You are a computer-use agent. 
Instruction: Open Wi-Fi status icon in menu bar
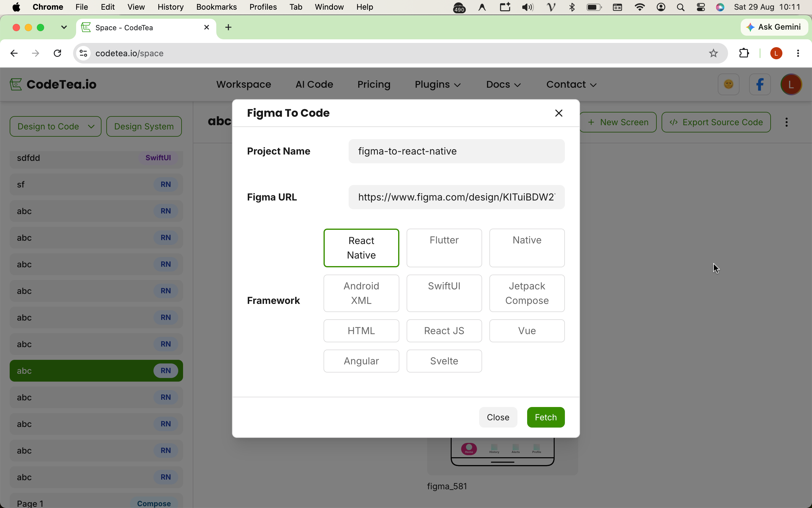click(x=640, y=7)
